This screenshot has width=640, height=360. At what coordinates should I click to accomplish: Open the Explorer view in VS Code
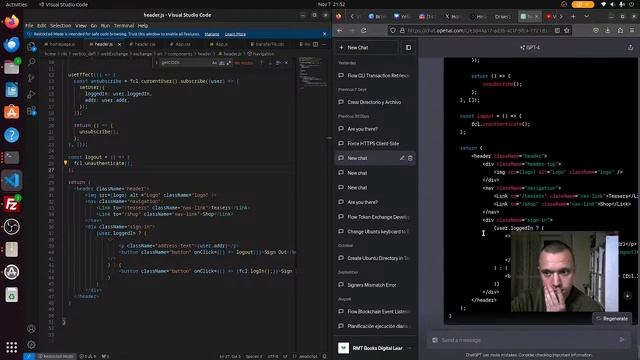[x=31, y=47]
